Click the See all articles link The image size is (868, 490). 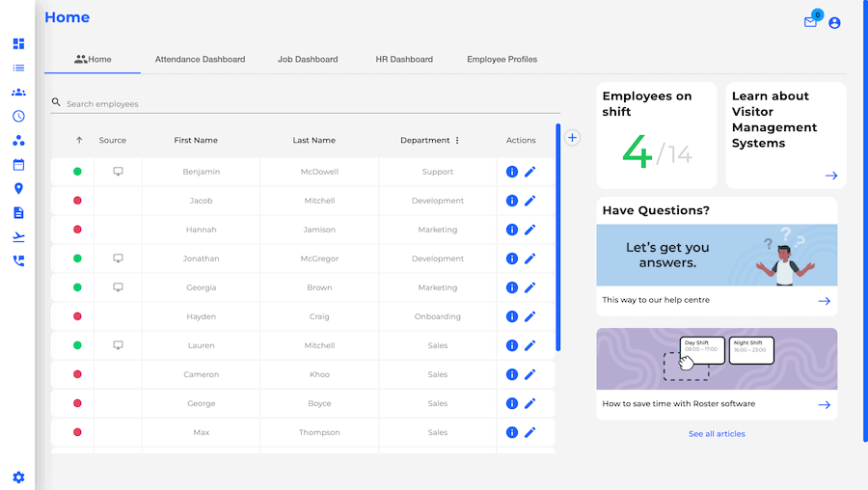pyautogui.click(x=717, y=433)
